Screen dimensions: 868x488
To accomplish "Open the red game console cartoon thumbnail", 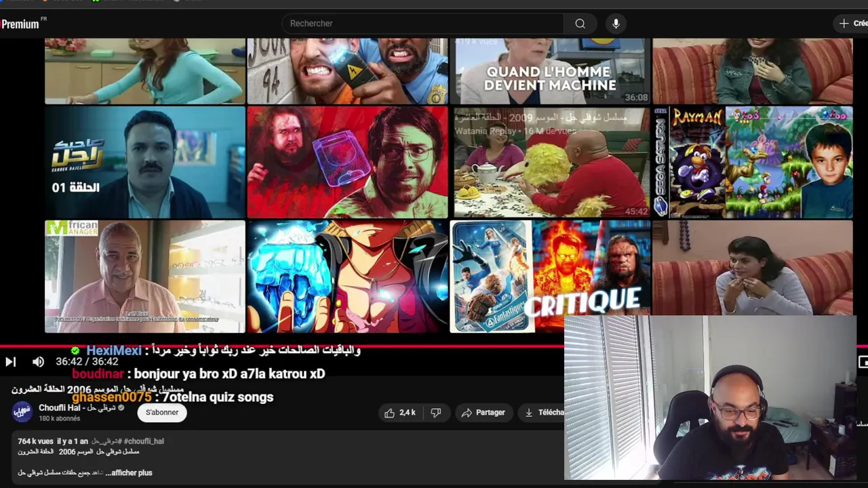I will point(347,162).
